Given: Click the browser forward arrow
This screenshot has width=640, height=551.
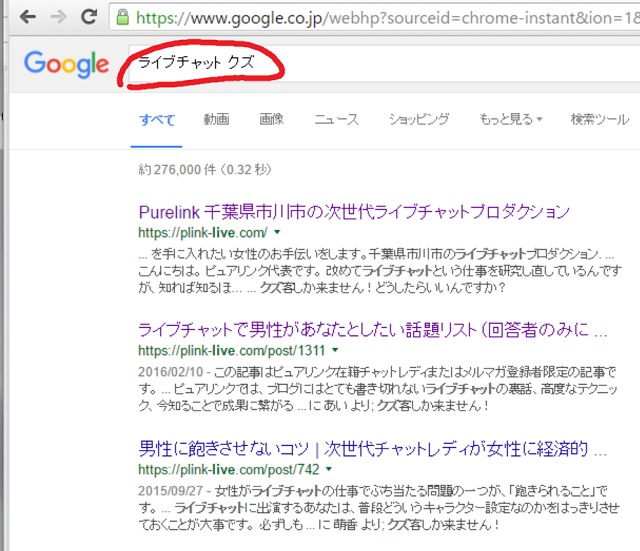Looking at the screenshot, I should [x=58, y=17].
